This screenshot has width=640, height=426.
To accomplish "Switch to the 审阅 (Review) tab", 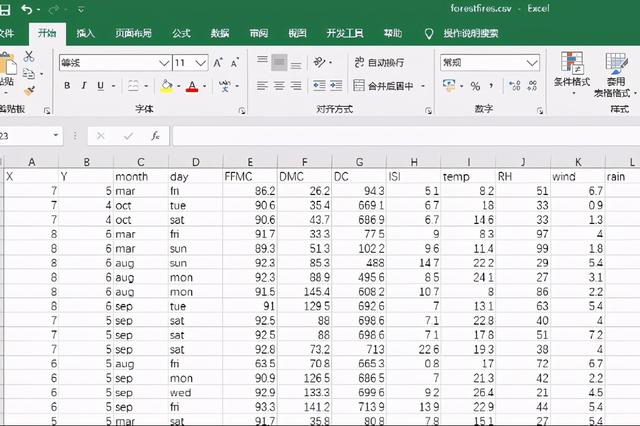I will [259, 33].
